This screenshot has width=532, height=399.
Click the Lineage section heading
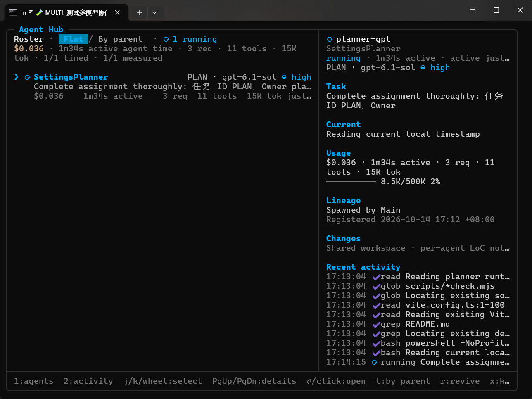(x=343, y=200)
